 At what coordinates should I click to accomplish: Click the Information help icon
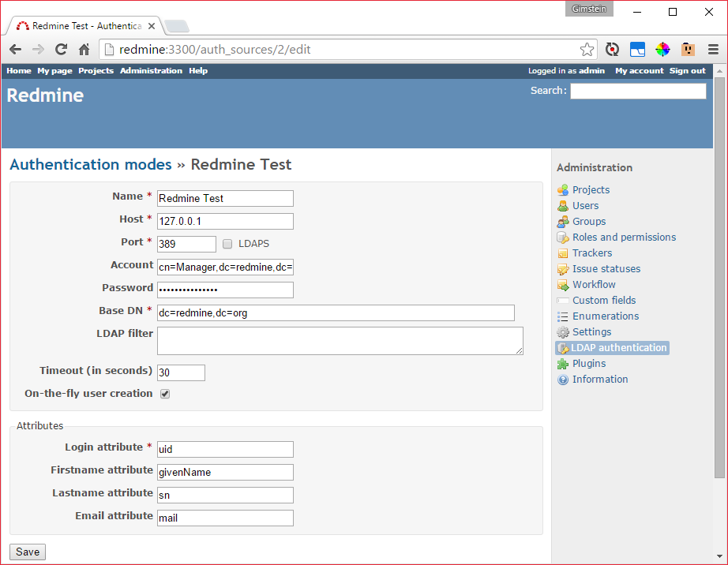[563, 380]
